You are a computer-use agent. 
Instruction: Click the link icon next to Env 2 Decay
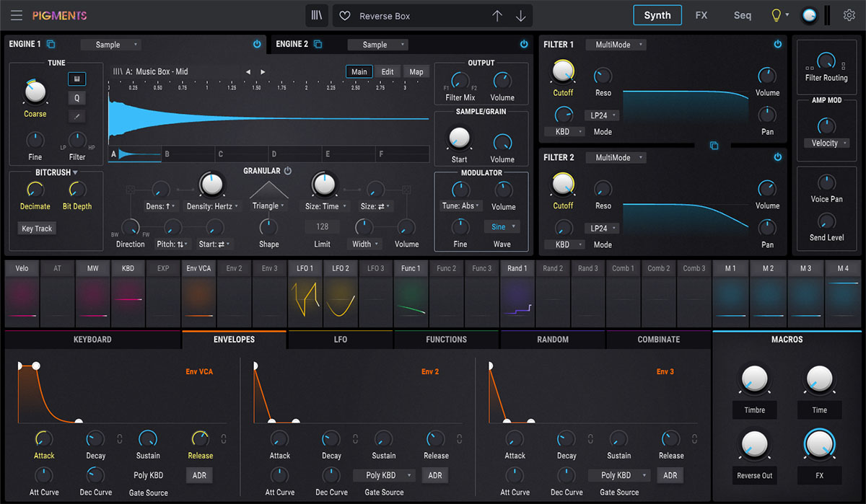(x=355, y=438)
